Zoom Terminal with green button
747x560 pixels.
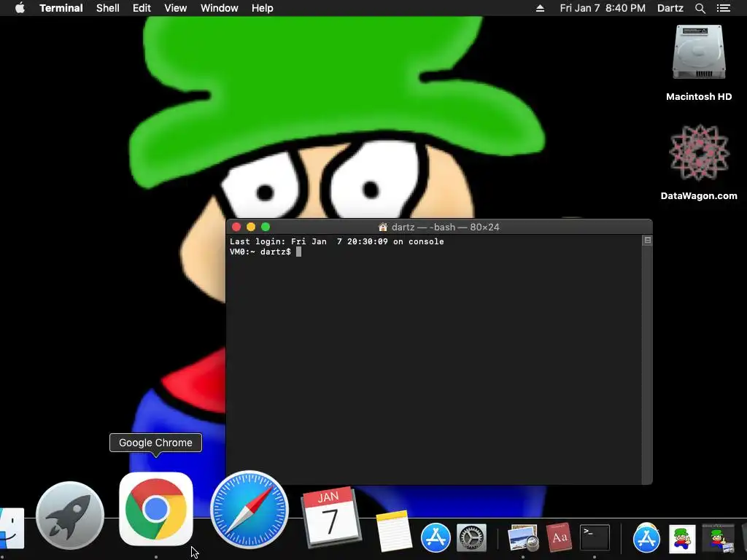tap(266, 227)
